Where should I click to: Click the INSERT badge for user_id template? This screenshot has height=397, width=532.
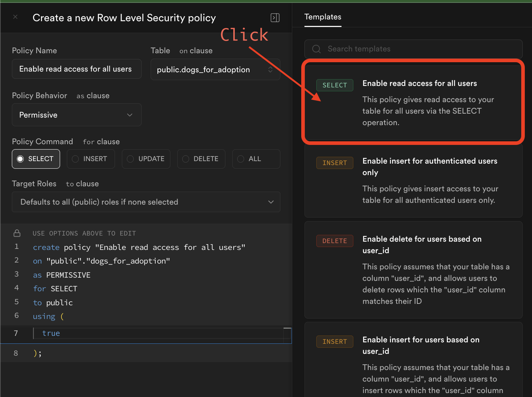click(334, 342)
